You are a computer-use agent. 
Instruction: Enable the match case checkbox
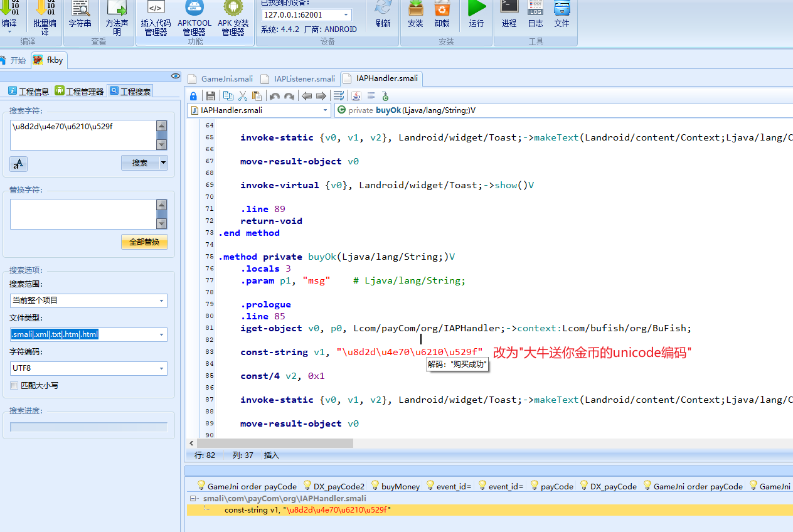[x=14, y=386]
